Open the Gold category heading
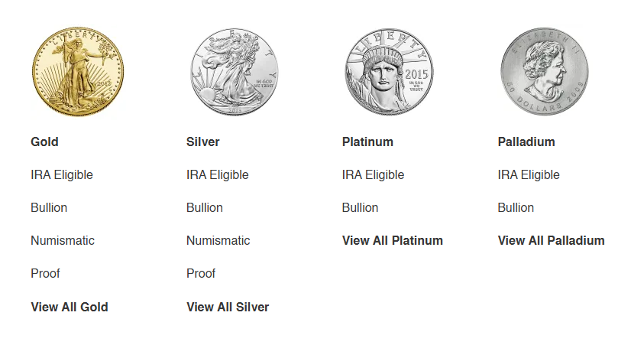This screenshot has height=345, width=644. [44, 142]
